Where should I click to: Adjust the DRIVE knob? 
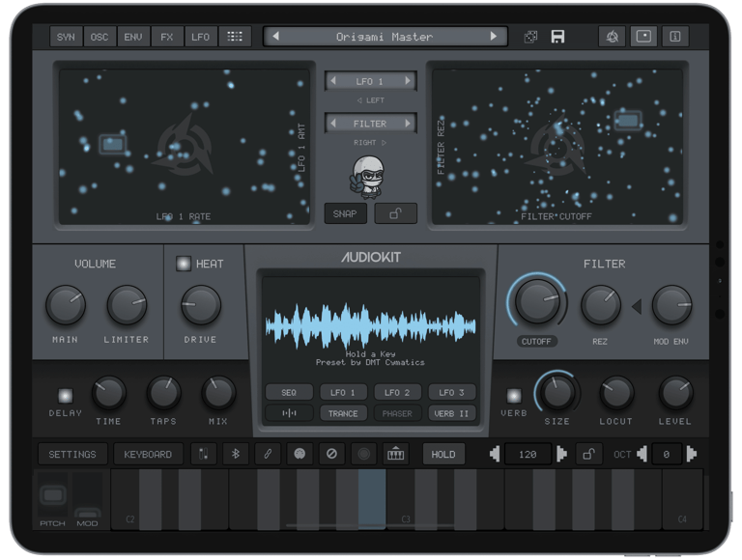pyautogui.click(x=201, y=305)
